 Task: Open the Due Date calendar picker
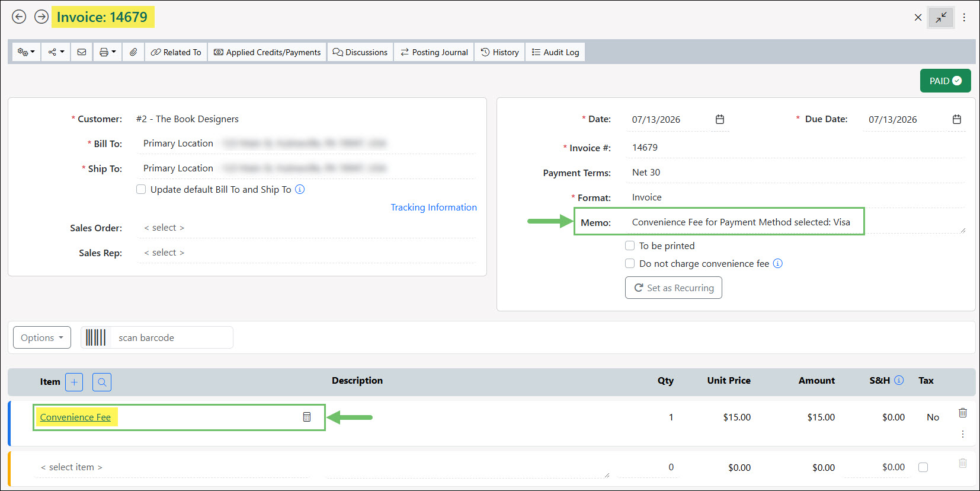click(957, 119)
